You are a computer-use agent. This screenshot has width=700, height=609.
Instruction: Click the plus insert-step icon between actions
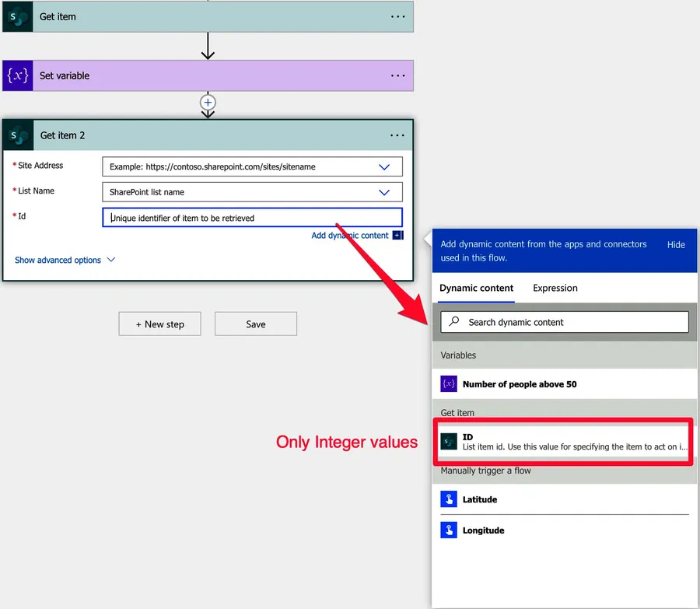[208, 103]
